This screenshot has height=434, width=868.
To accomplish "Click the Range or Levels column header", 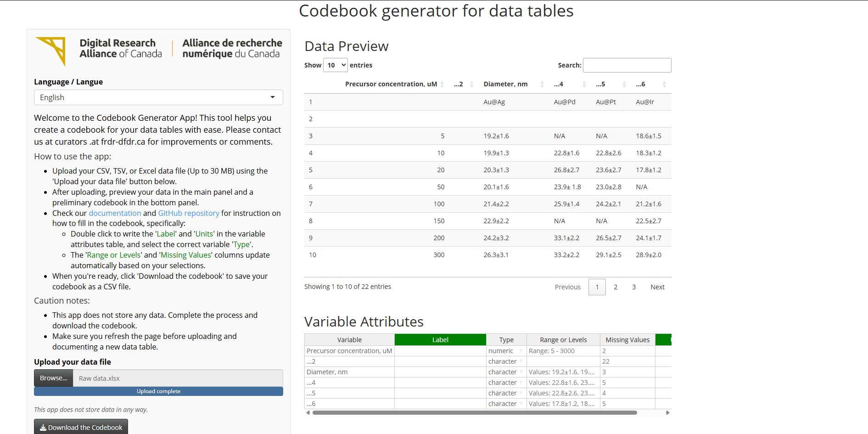I will click(x=563, y=340).
